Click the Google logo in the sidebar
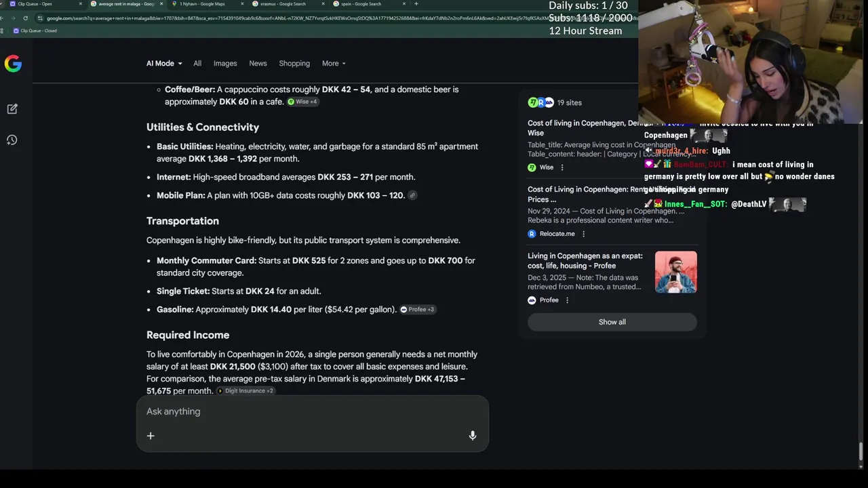Viewport: 868px width, 488px height. [x=13, y=64]
